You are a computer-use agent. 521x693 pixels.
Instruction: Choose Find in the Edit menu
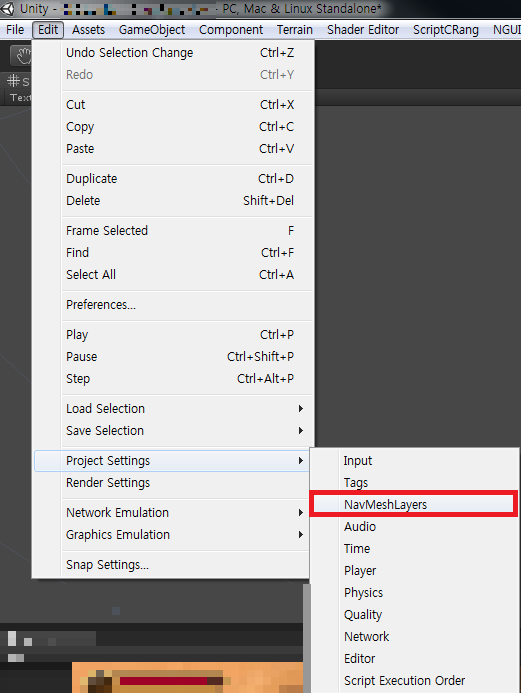pos(174,252)
